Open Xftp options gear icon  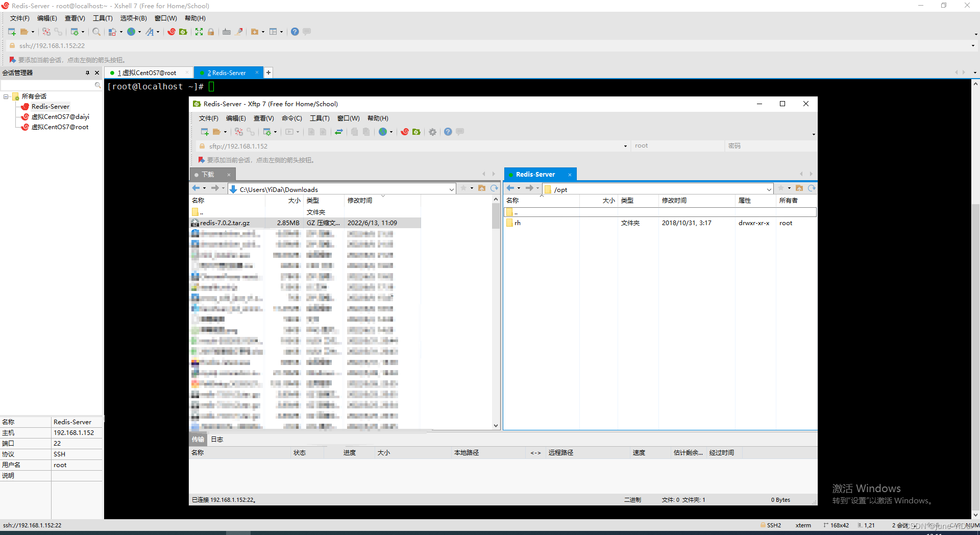pos(432,132)
